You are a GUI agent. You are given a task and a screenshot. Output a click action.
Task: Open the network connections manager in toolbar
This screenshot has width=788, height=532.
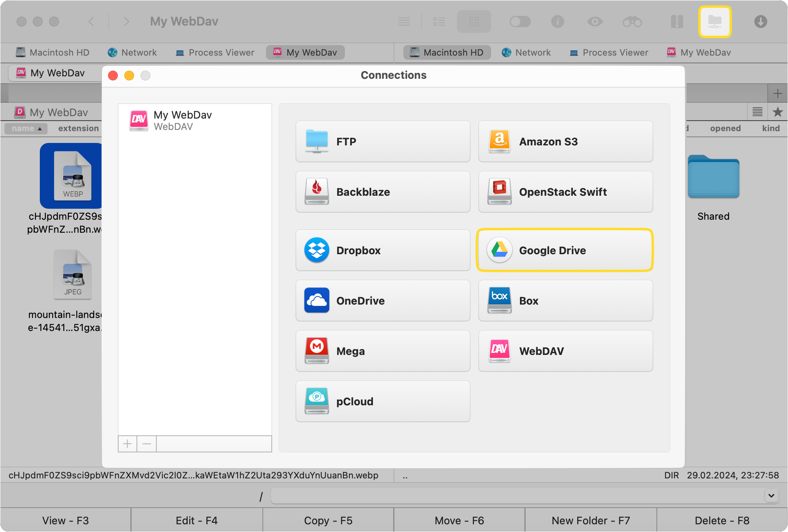coord(715,22)
